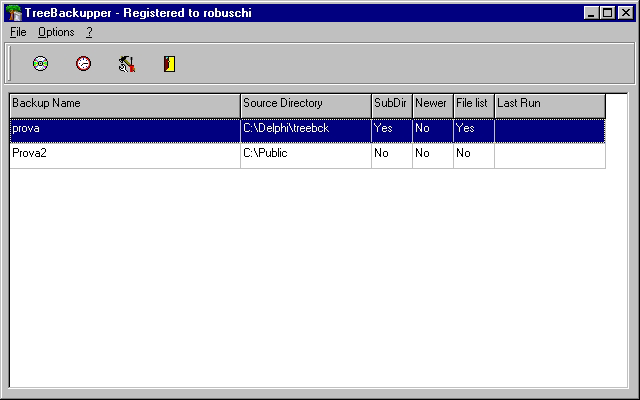Click the TreeBackupper tree icon in title bar
The width and height of the screenshot is (640, 400).
[14, 13]
